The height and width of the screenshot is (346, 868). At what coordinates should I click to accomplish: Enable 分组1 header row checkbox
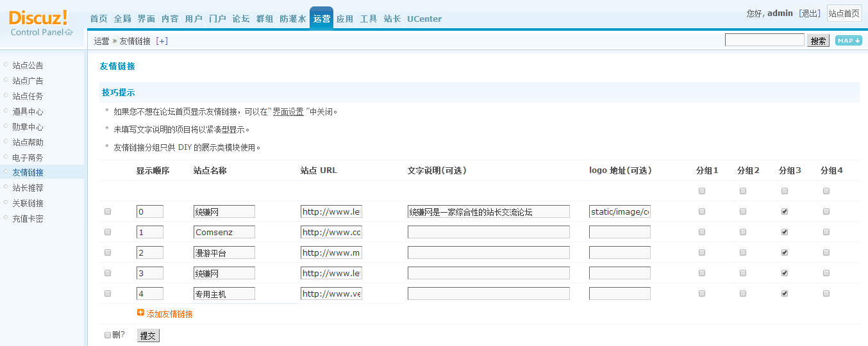pyautogui.click(x=702, y=191)
